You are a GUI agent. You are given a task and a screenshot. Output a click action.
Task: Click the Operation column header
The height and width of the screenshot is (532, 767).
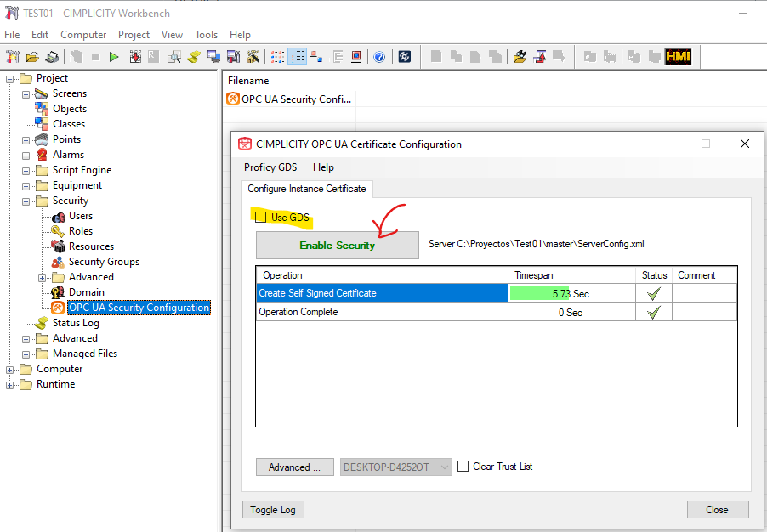[x=382, y=275]
